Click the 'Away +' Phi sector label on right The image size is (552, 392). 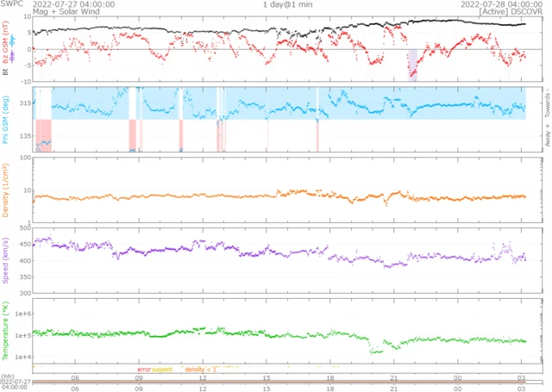[548, 137]
